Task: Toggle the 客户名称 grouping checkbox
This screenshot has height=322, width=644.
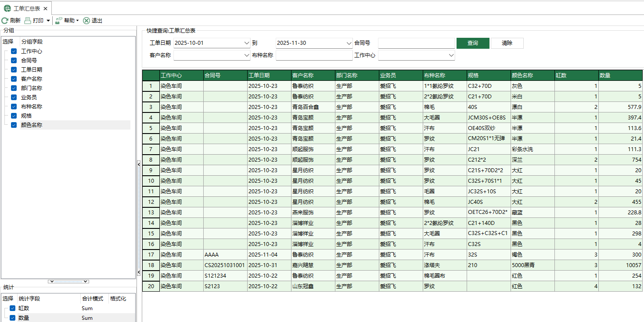Action: click(x=14, y=79)
